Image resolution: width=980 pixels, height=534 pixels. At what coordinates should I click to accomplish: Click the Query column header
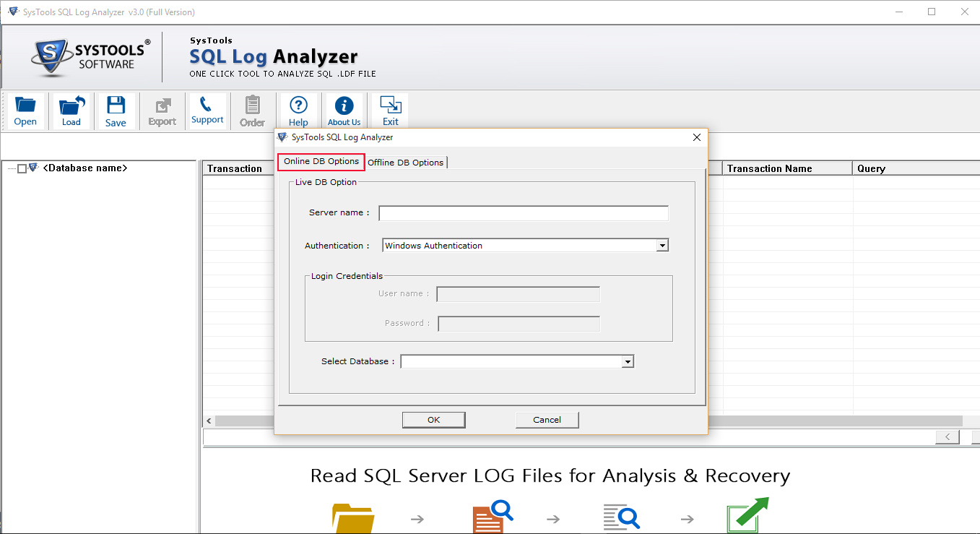[x=916, y=168]
